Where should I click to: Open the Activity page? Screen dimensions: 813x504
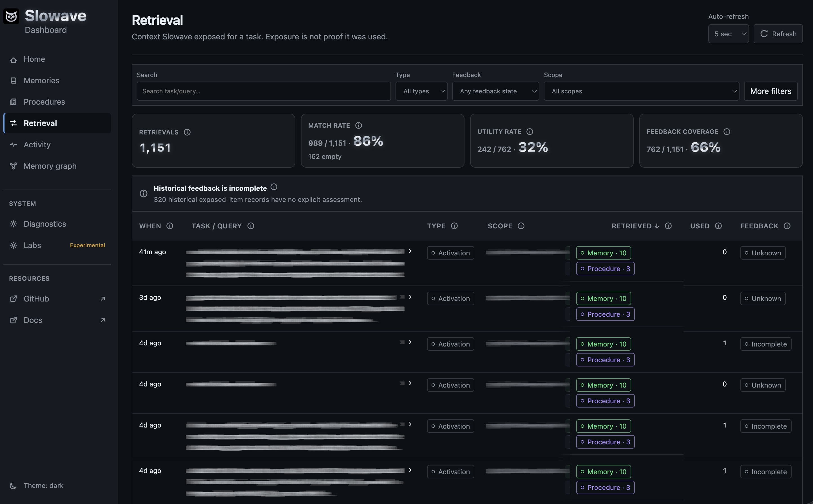(57, 144)
